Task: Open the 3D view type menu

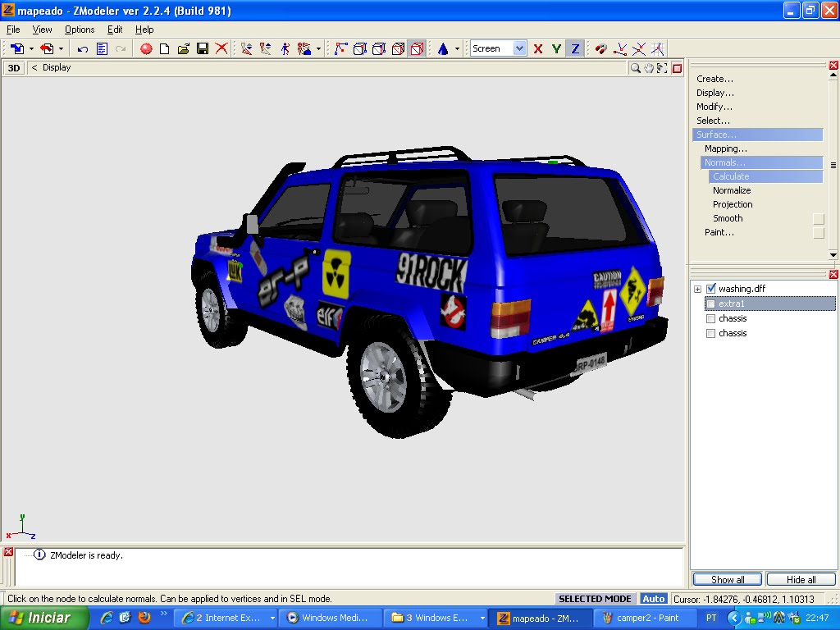Action: click(14, 67)
